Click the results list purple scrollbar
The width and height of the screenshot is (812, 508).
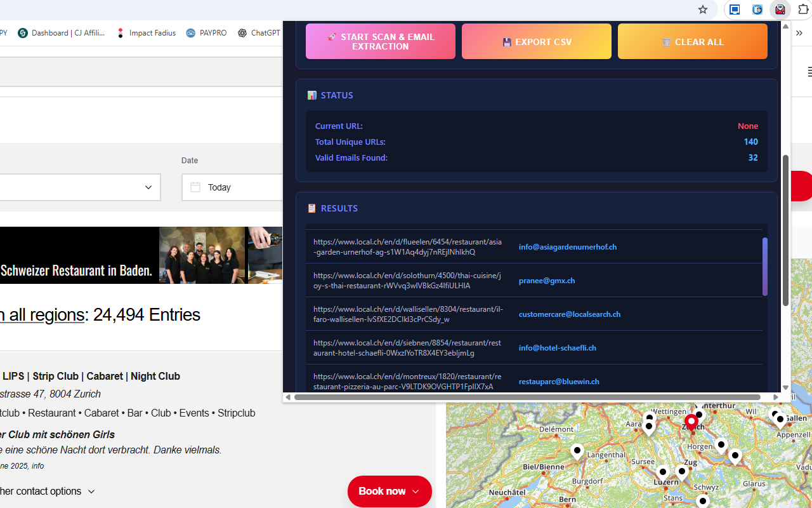click(x=765, y=267)
